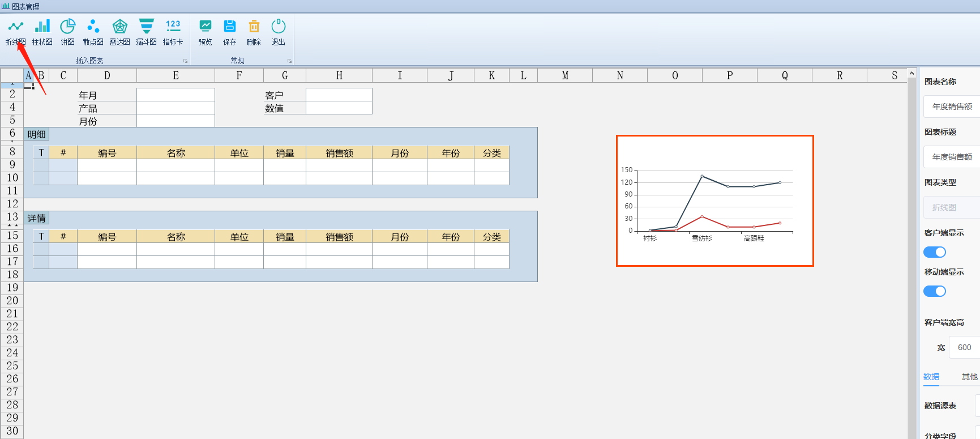
Task: Insert a line chart (折线图)
Action: click(15, 32)
